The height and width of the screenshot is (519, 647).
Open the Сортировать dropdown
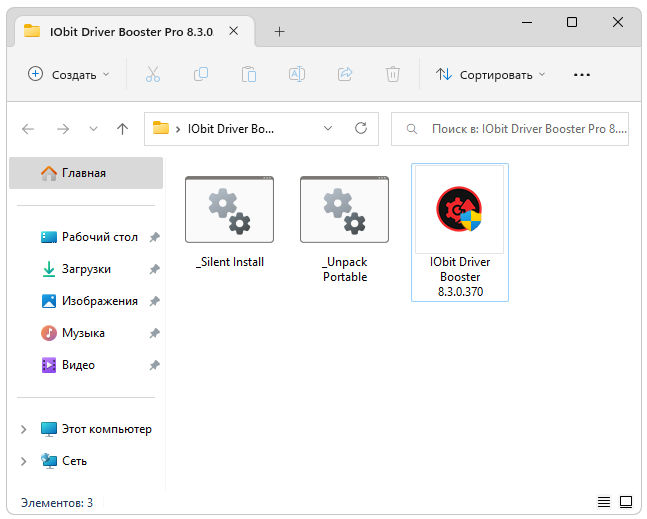[491, 75]
